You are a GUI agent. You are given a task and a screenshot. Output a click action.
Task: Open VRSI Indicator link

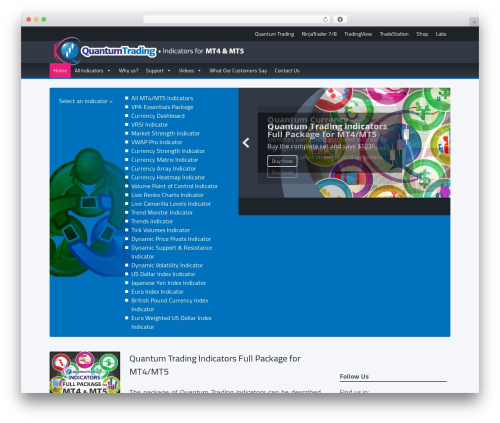coord(149,125)
